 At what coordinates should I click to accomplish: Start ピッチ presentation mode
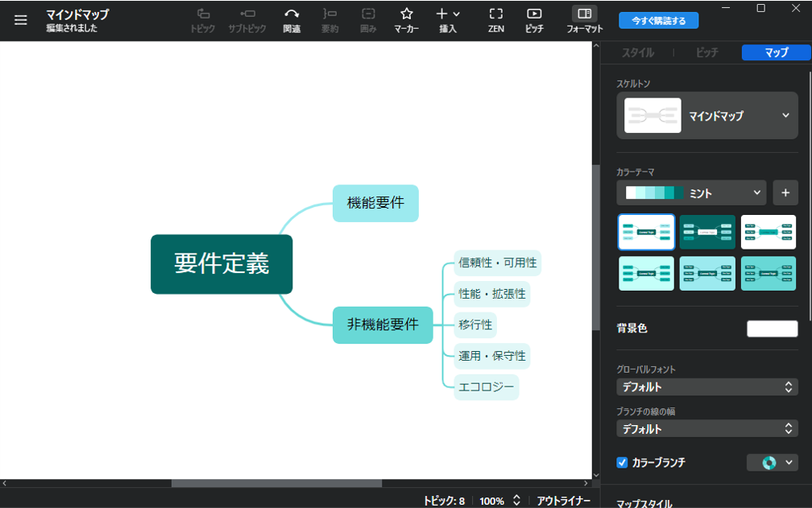[534, 14]
